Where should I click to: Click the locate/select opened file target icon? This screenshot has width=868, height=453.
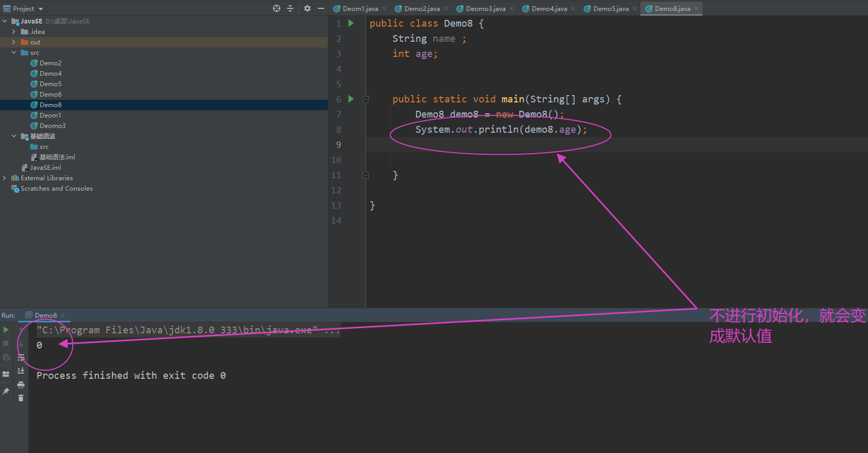pos(277,8)
